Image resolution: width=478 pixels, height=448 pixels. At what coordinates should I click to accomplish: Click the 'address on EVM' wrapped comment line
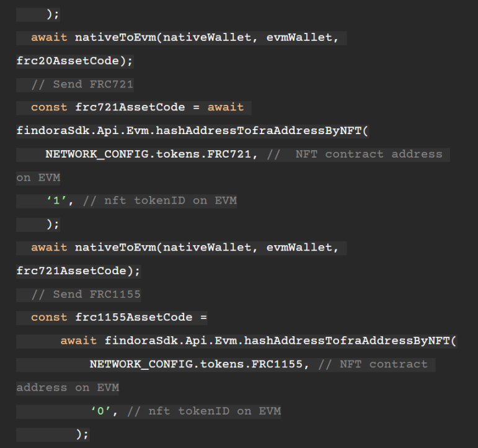[68, 388]
